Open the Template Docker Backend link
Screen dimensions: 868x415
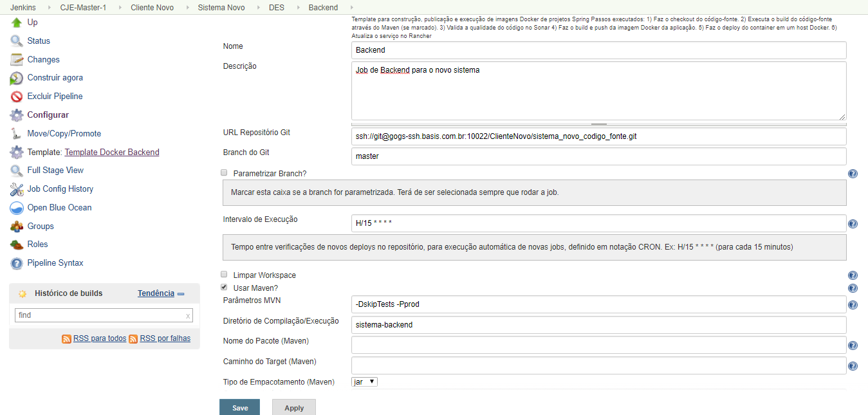tap(112, 152)
